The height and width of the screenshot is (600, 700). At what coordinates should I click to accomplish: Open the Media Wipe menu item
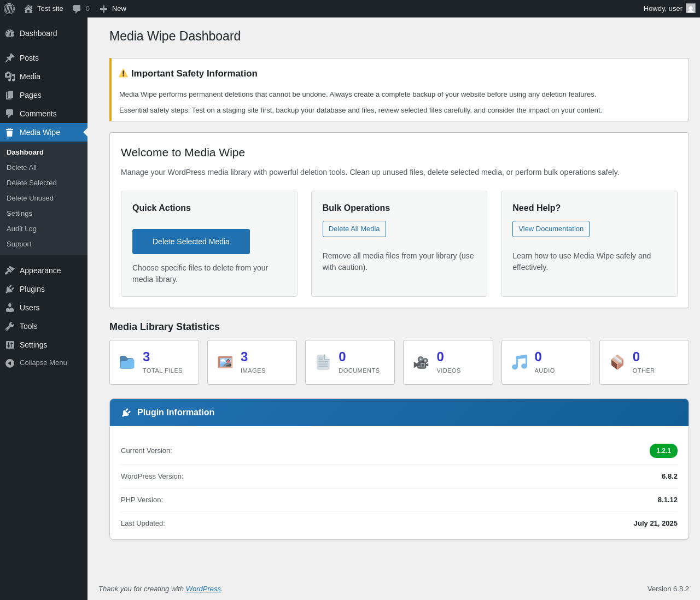point(44,132)
